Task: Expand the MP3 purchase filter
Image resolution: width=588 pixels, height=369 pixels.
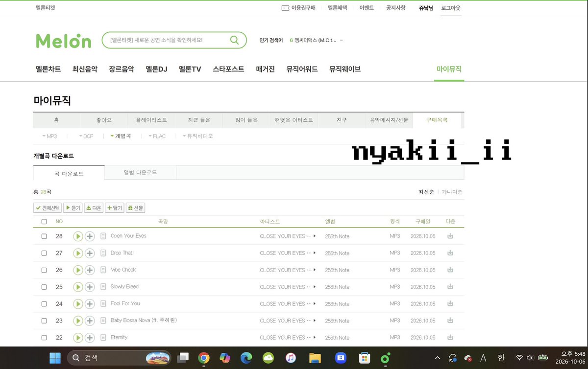Action: (x=49, y=136)
